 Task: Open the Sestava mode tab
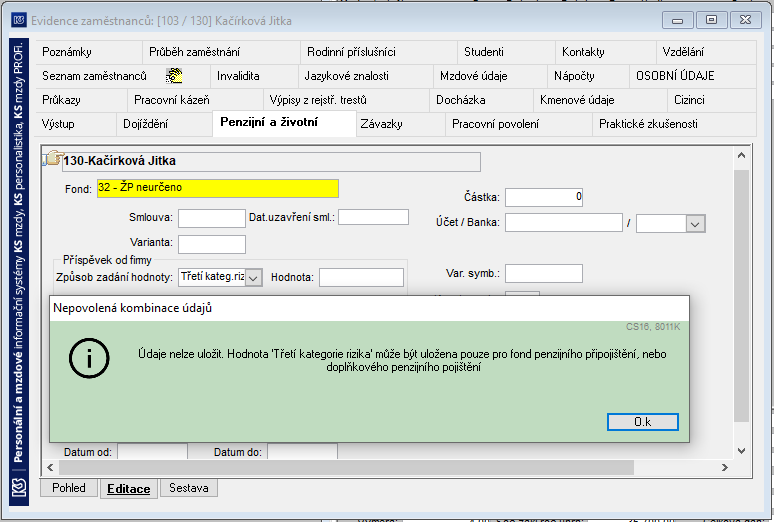pos(189,488)
